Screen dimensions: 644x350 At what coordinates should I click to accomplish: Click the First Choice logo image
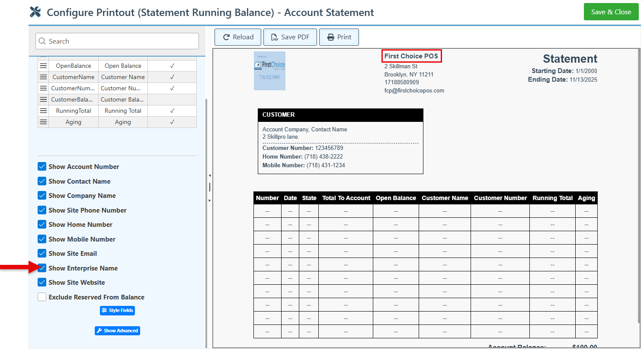coord(269,71)
